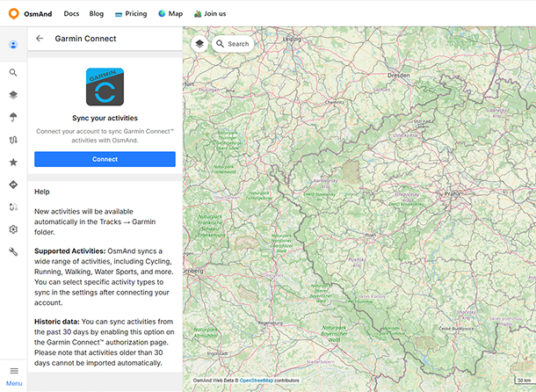Image resolution: width=536 pixels, height=392 pixels.
Task: Open the Navigation directions diamond icon
Action: pyautogui.click(x=13, y=185)
